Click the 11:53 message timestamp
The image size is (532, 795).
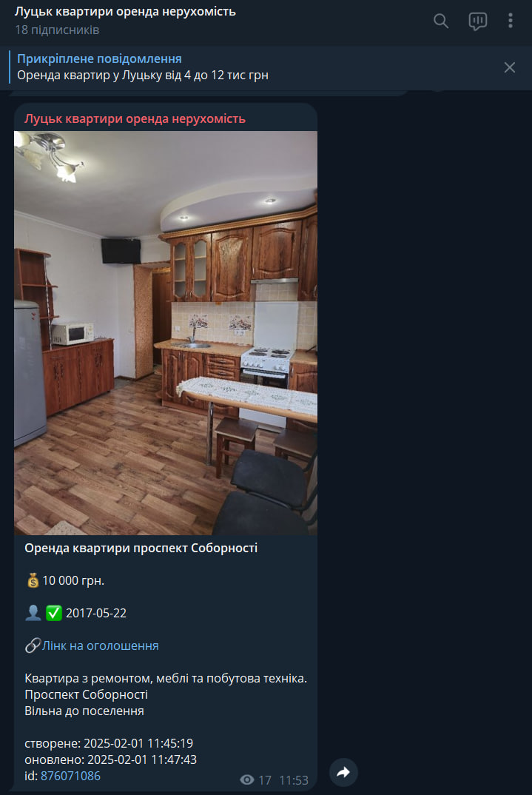294,780
